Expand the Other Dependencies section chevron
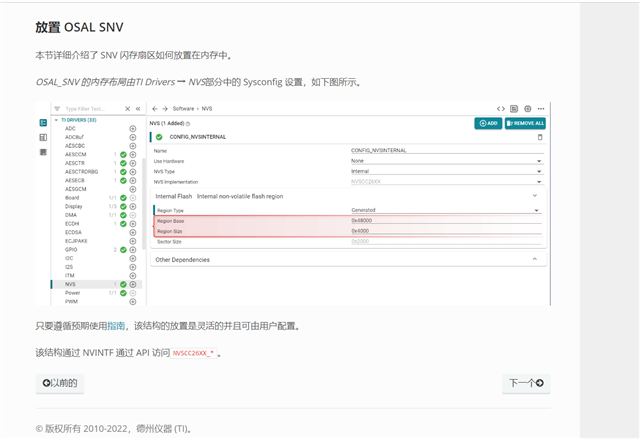The image size is (640, 439). click(535, 259)
